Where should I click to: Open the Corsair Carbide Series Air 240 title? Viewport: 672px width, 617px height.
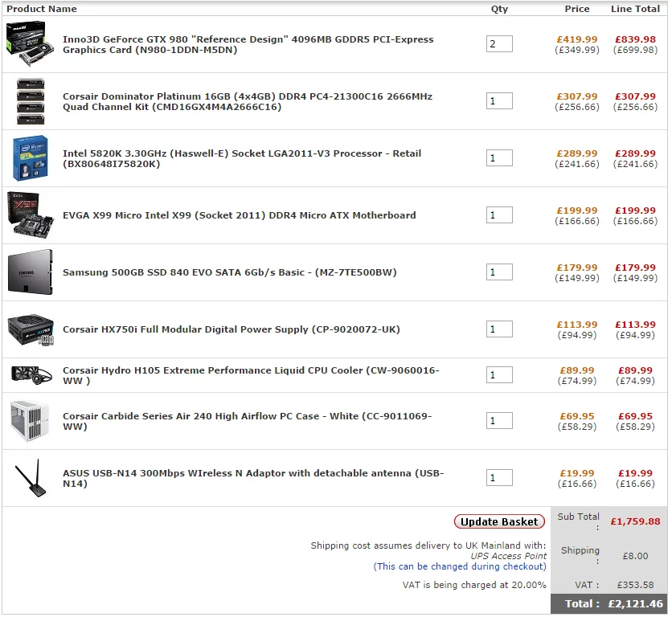coord(248,421)
